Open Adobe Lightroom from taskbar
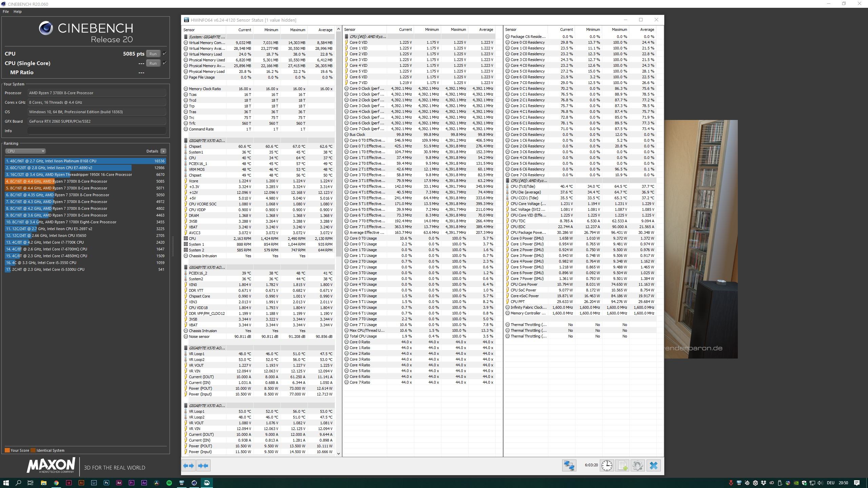This screenshot has height=488, width=868. point(94,483)
